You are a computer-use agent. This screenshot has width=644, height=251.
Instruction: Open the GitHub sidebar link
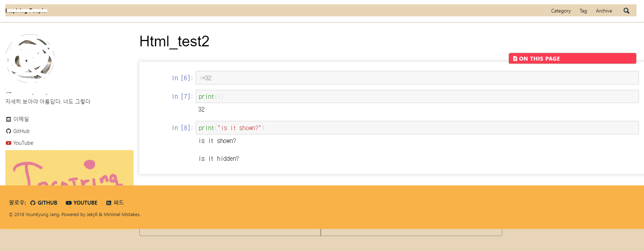pos(21,131)
